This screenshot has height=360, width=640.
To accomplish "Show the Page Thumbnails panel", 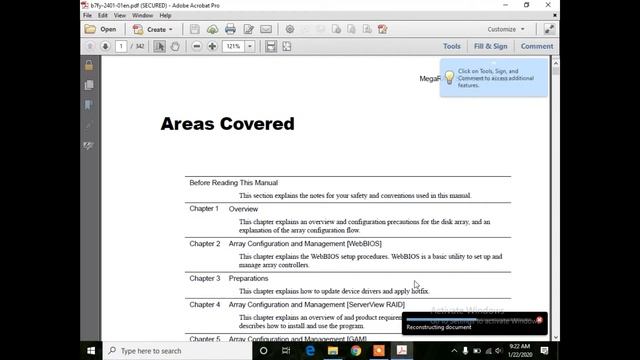I will (89, 85).
